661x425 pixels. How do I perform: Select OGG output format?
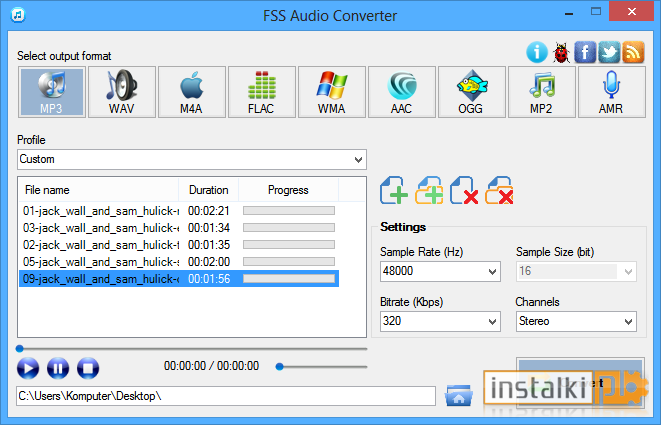[471, 92]
